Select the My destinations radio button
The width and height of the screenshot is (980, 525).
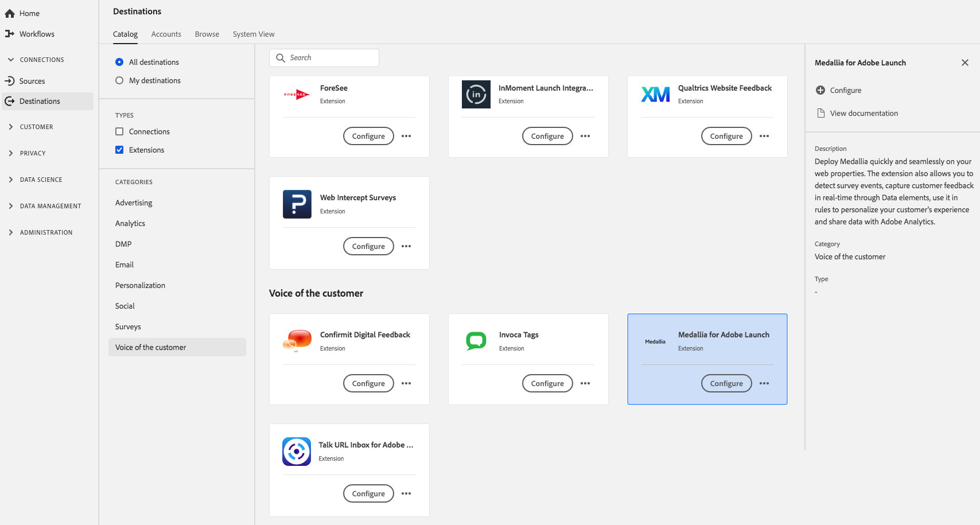tap(119, 80)
